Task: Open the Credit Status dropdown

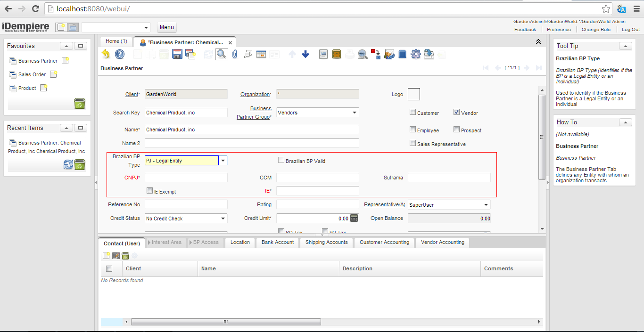Action: (x=223, y=219)
